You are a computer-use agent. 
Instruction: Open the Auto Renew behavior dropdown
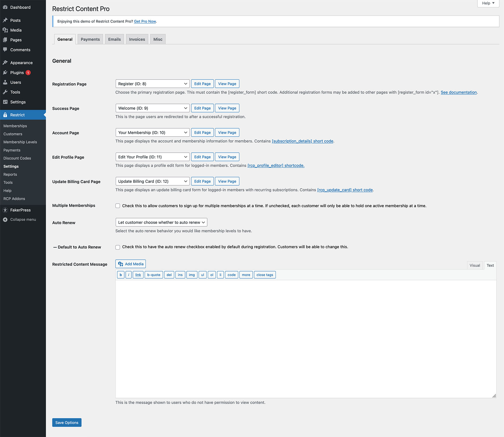coord(161,222)
